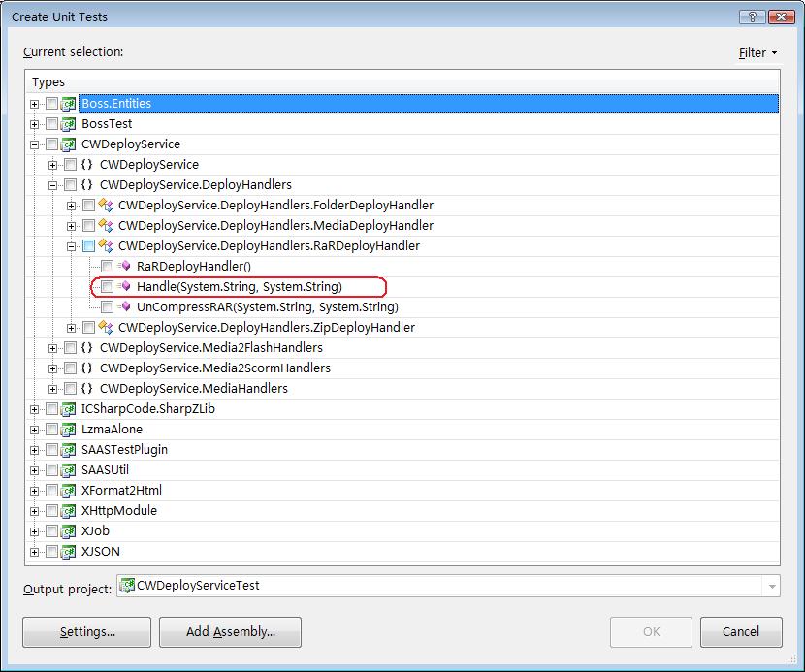Click the Types column header
Viewport: 805px width, 672px height.
click(402, 82)
